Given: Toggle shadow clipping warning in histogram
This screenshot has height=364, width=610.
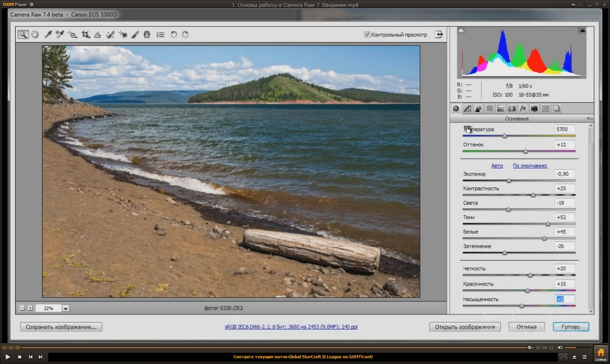Looking at the screenshot, I should [461, 31].
